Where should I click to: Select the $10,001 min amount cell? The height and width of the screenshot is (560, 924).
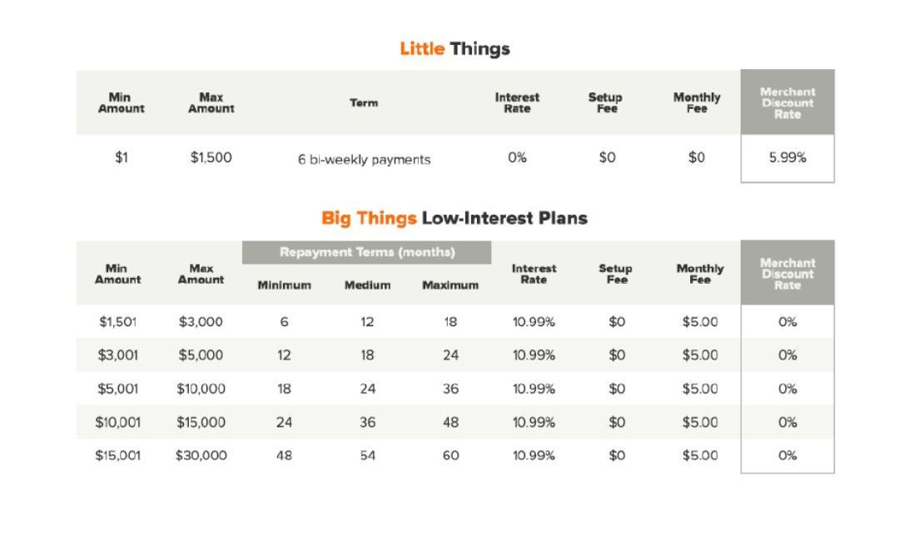(x=118, y=422)
